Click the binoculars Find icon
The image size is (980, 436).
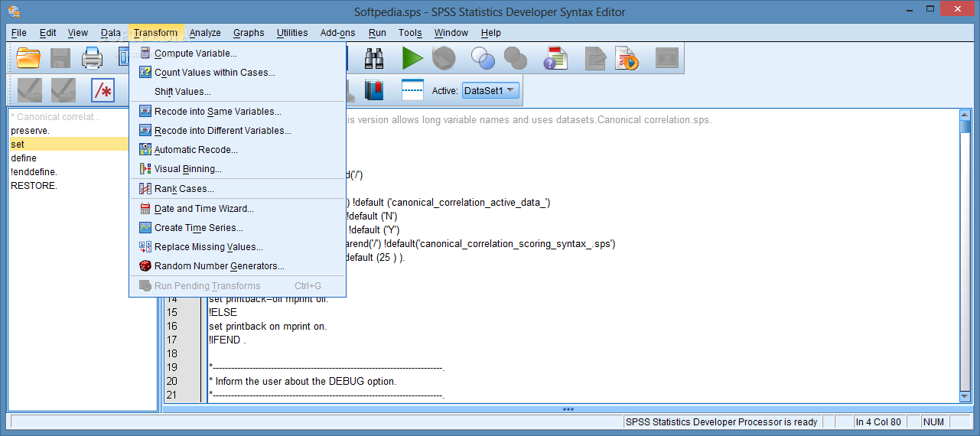click(374, 58)
